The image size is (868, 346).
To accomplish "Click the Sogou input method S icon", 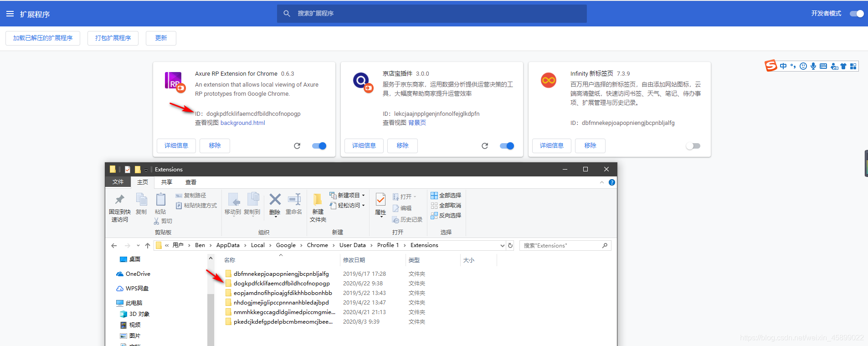I will [770, 66].
